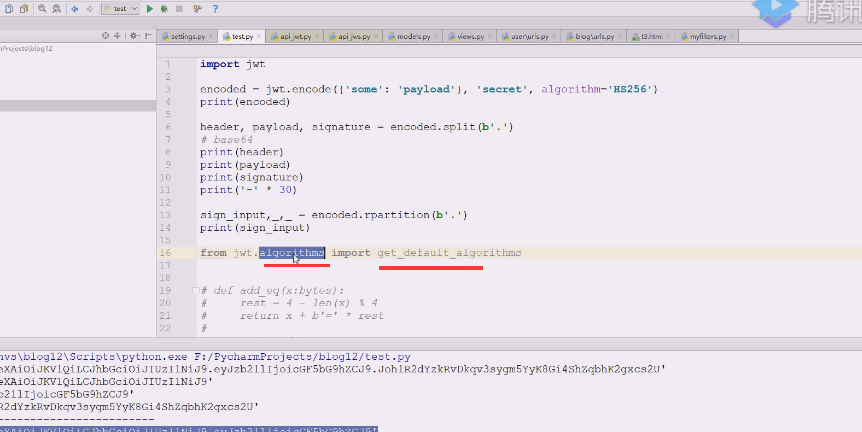This screenshot has height=432, width=862.
Task: Navigate back with the blue left arrow
Action: pyautogui.click(x=75, y=9)
